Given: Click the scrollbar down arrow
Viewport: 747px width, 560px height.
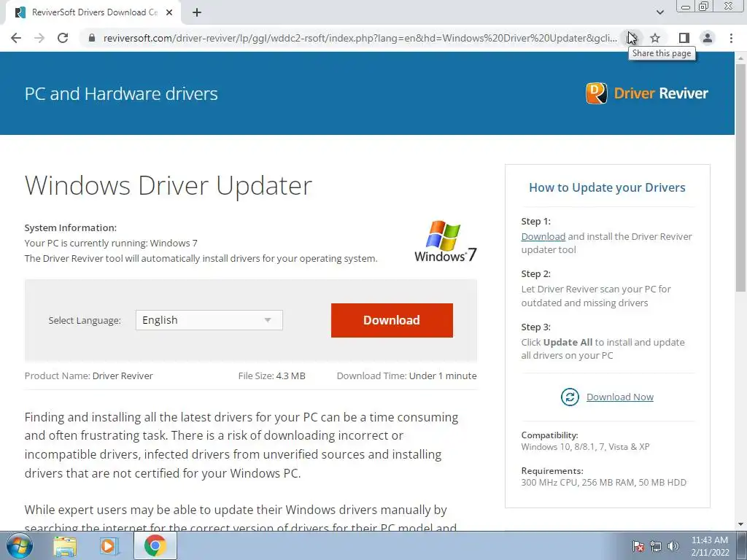Looking at the screenshot, I should pos(740,525).
